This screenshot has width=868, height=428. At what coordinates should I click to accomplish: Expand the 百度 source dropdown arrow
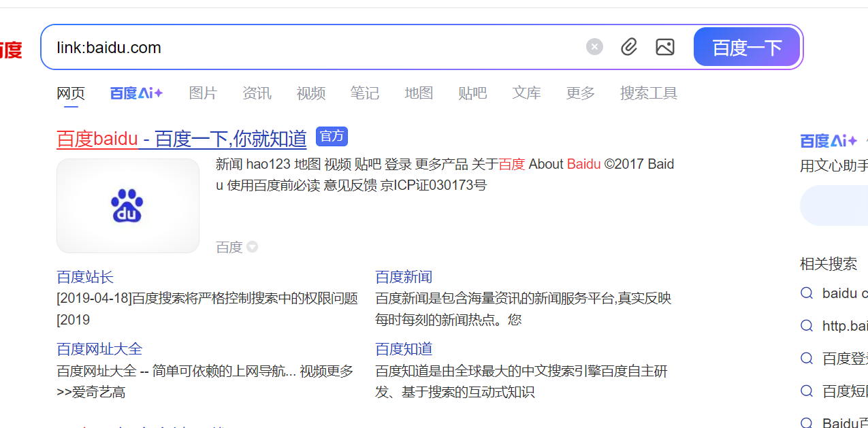252,247
